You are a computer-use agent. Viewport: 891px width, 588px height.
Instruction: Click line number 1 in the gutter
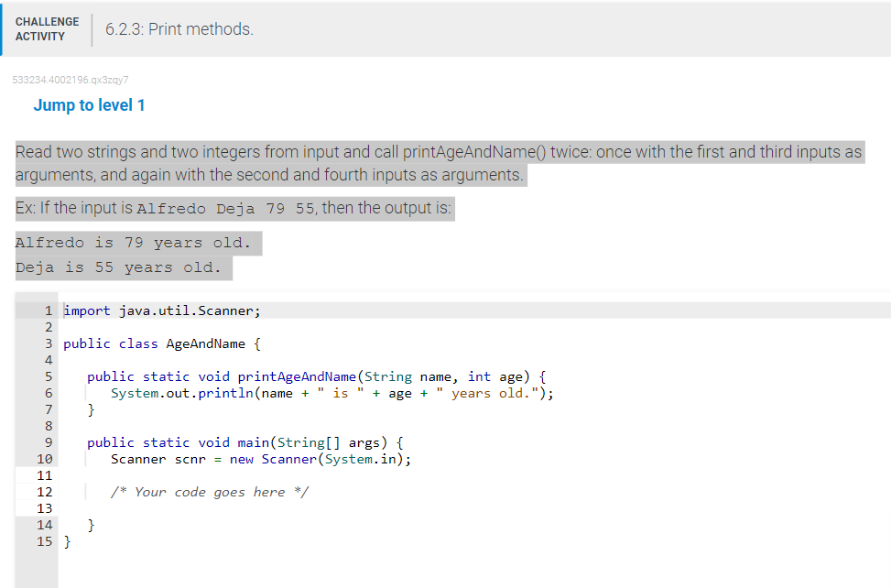(48, 310)
